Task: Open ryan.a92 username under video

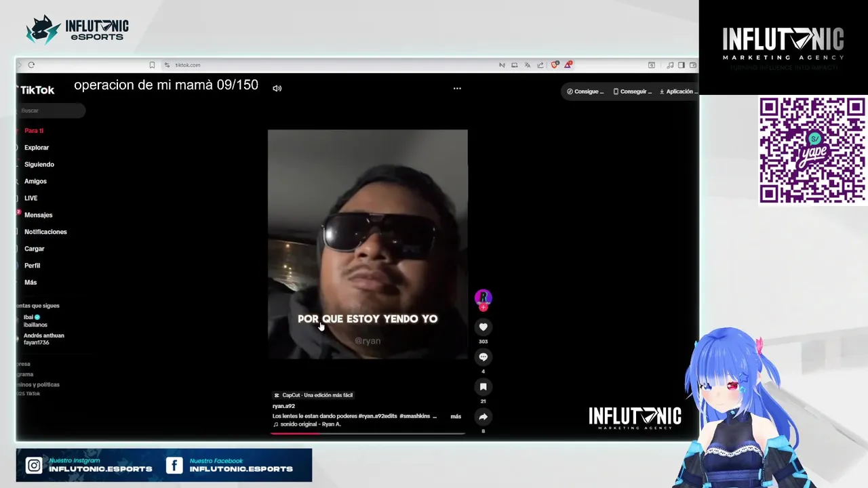Action: [x=283, y=406]
